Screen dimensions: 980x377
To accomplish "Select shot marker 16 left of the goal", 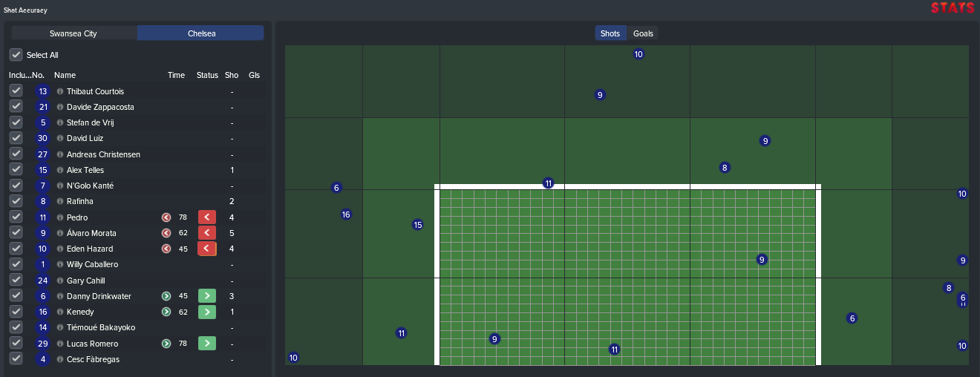I will [x=346, y=214].
